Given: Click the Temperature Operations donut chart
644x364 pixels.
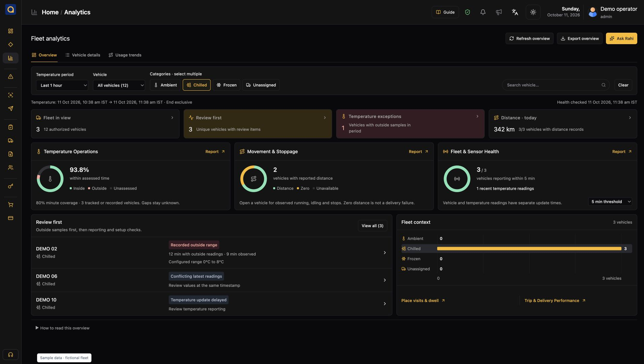Looking at the screenshot, I should click(x=50, y=179).
